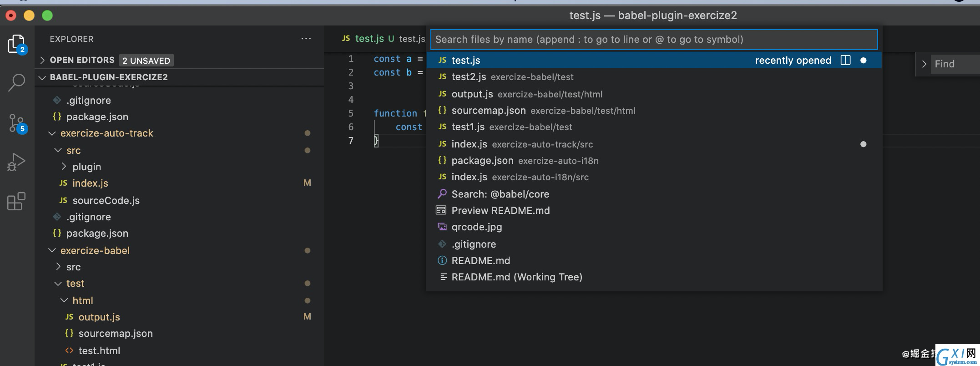
Task: Close the window with red button
Action: pyautogui.click(x=11, y=15)
